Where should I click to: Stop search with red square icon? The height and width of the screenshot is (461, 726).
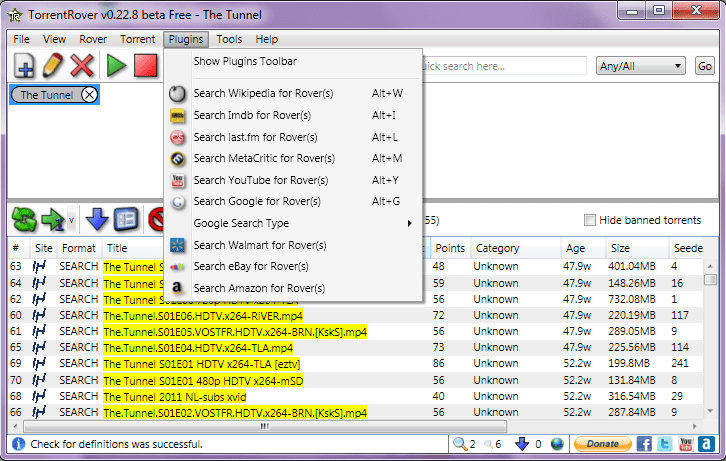145,65
